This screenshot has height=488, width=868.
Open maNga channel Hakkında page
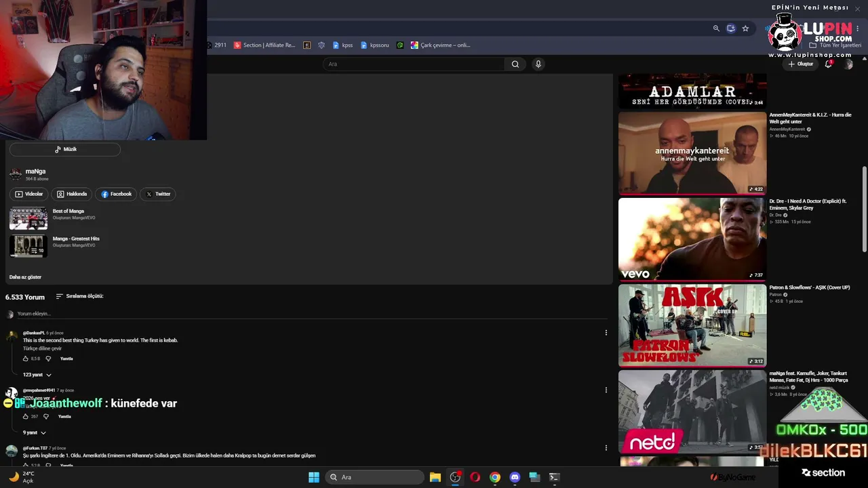point(72,194)
